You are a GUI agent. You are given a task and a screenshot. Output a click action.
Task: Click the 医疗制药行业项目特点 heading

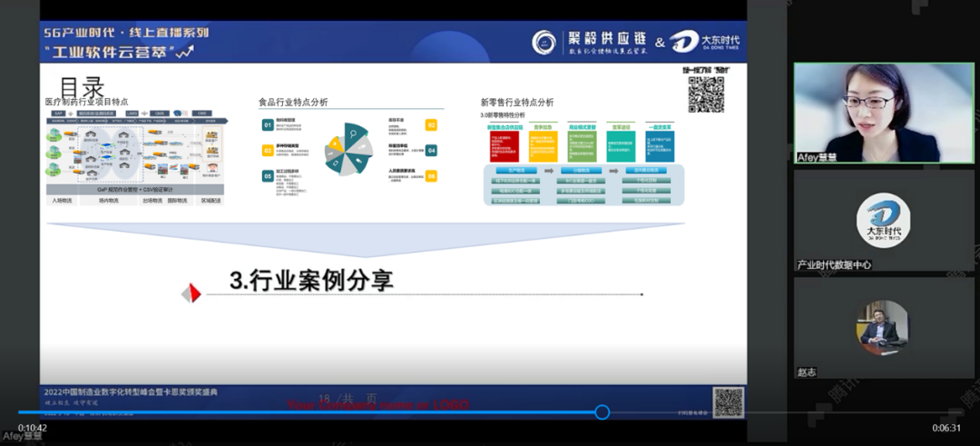tap(87, 102)
